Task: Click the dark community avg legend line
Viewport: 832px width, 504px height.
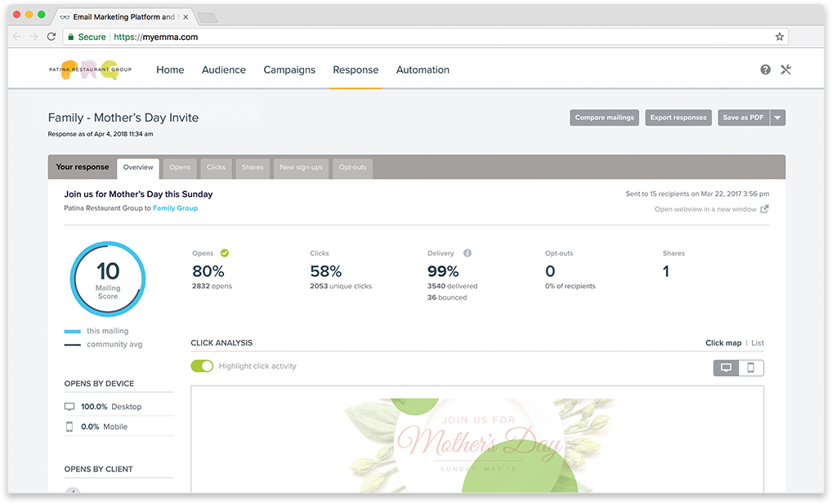Action: pos(72,345)
